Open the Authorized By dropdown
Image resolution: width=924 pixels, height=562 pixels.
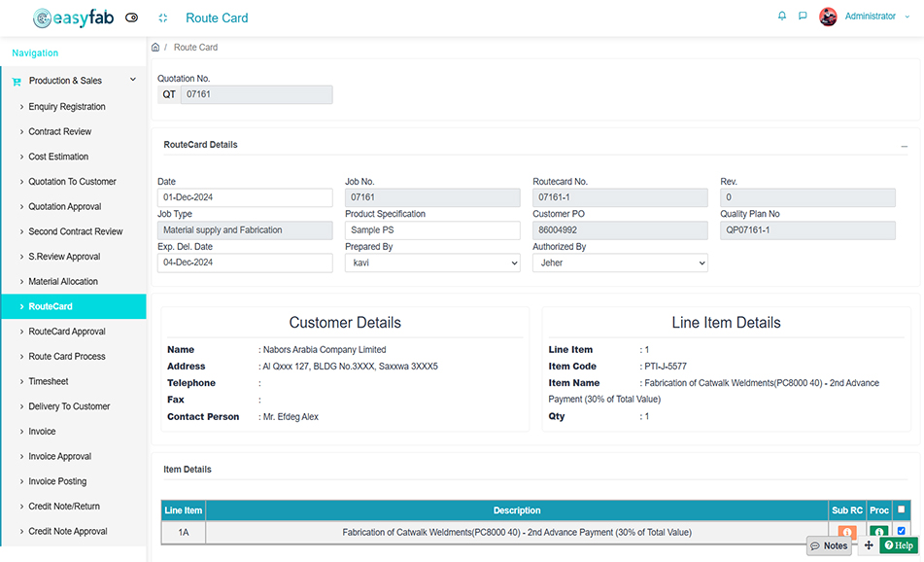click(x=620, y=263)
